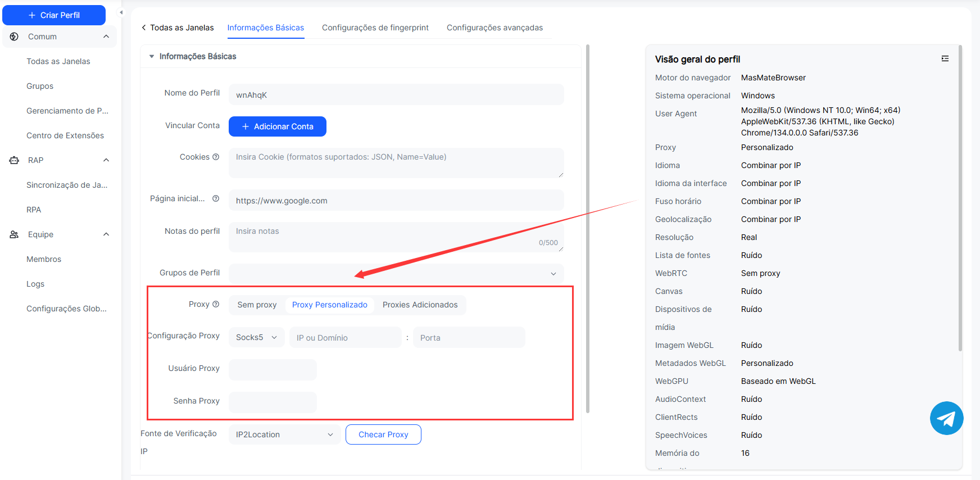Click the Checar Proxy button
Image resolution: width=980 pixels, height=480 pixels.
(x=383, y=434)
